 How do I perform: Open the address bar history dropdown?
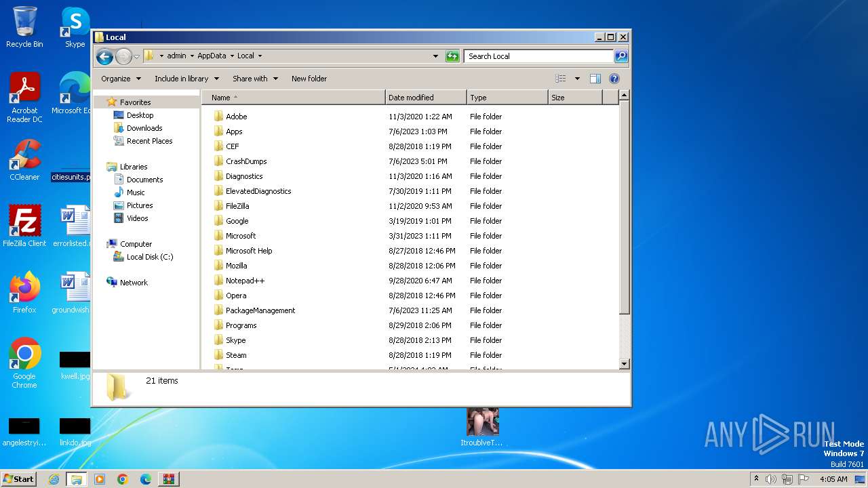pyautogui.click(x=435, y=56)
